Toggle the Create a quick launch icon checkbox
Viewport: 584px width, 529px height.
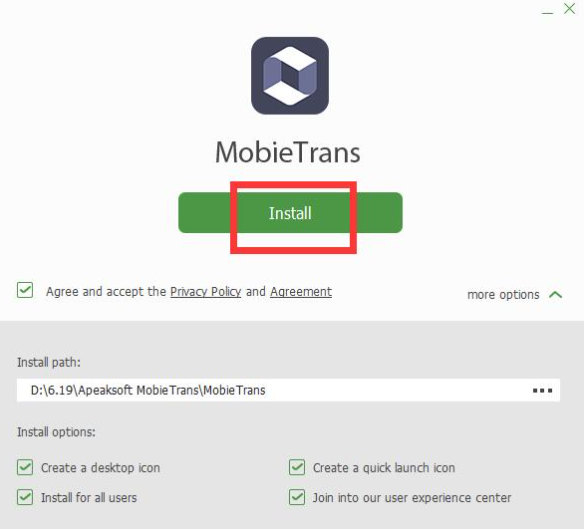pos(297,467)
